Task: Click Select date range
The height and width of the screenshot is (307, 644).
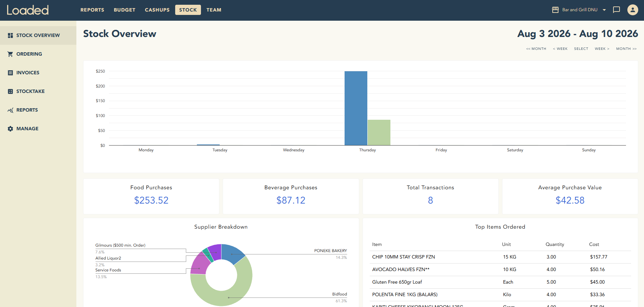Action: (x=581, y=49)
